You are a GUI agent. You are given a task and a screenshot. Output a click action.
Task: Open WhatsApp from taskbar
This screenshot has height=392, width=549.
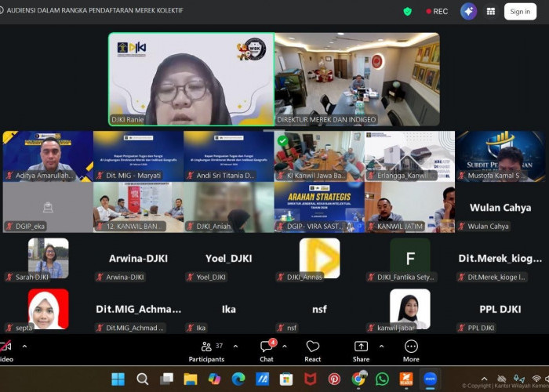pos(383,379)
